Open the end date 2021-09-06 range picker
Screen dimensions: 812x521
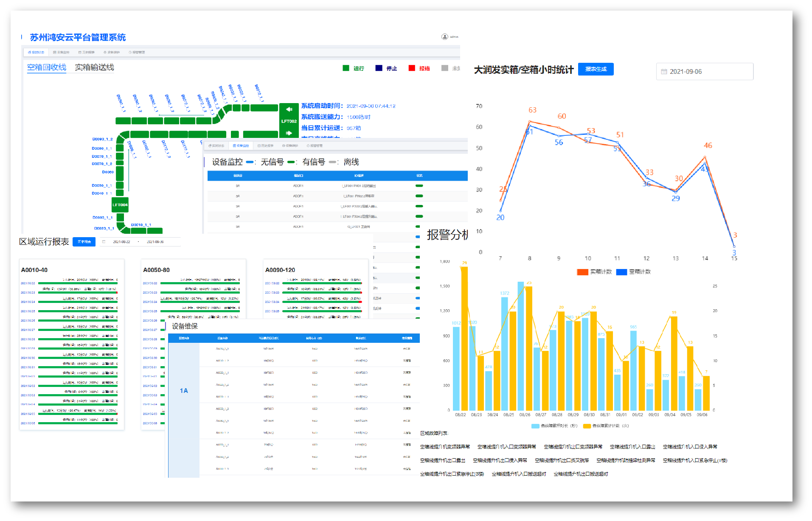(x=155, y=242)
